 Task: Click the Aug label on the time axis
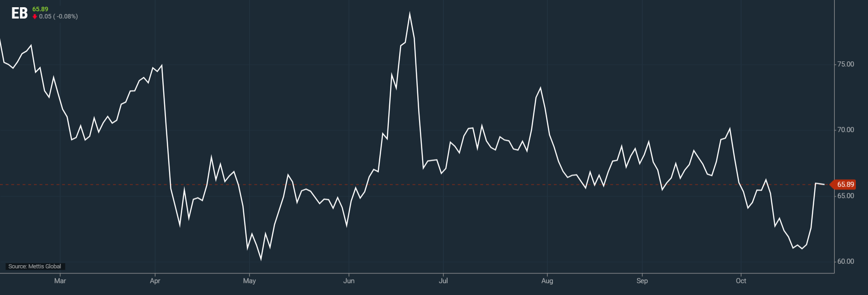pos(547,281)
